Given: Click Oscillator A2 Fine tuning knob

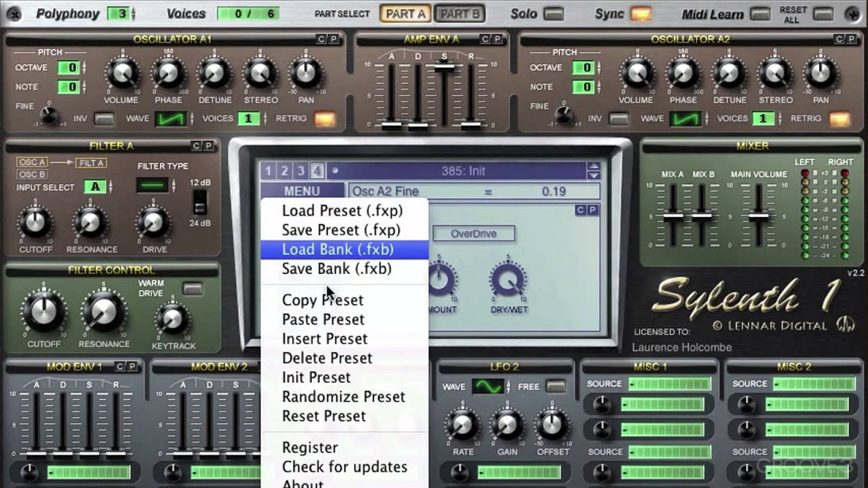Looking at the screenshot, I should coord(564,115).
